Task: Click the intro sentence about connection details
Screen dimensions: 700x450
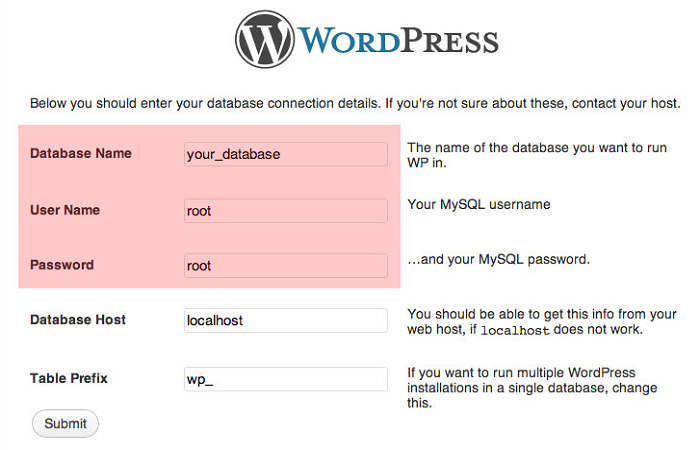Action: pyautogui.click(x=355, y=103)
